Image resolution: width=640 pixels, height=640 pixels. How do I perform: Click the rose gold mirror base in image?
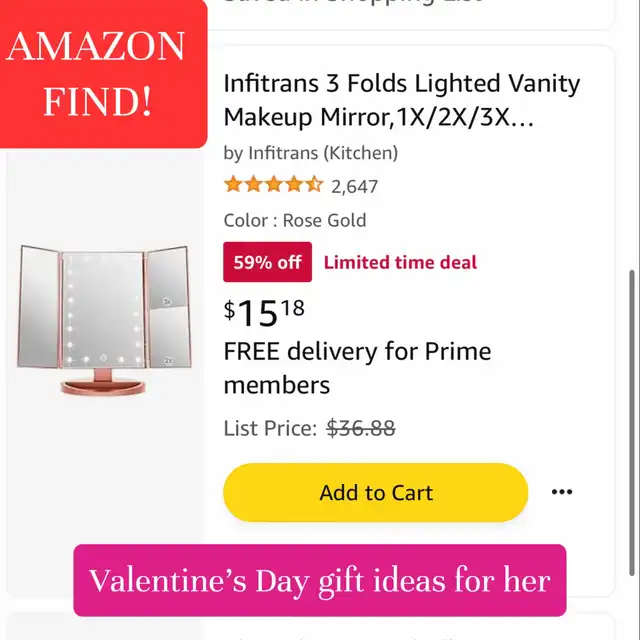(102, 385)
